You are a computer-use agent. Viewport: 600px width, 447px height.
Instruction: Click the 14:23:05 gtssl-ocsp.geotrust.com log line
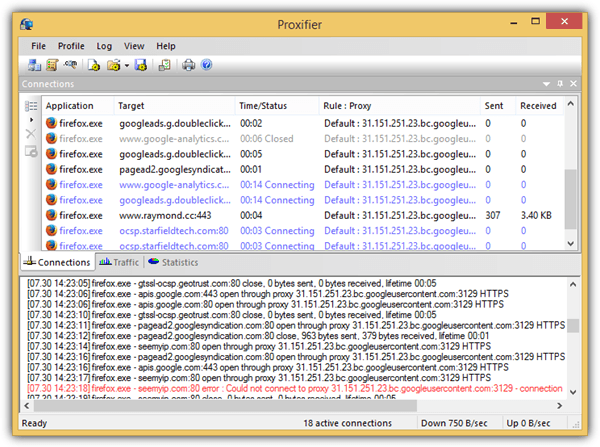click(232, 284)
